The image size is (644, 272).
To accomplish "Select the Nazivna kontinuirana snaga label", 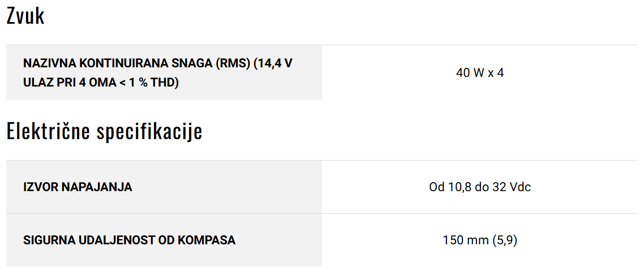I will (158, 73).
